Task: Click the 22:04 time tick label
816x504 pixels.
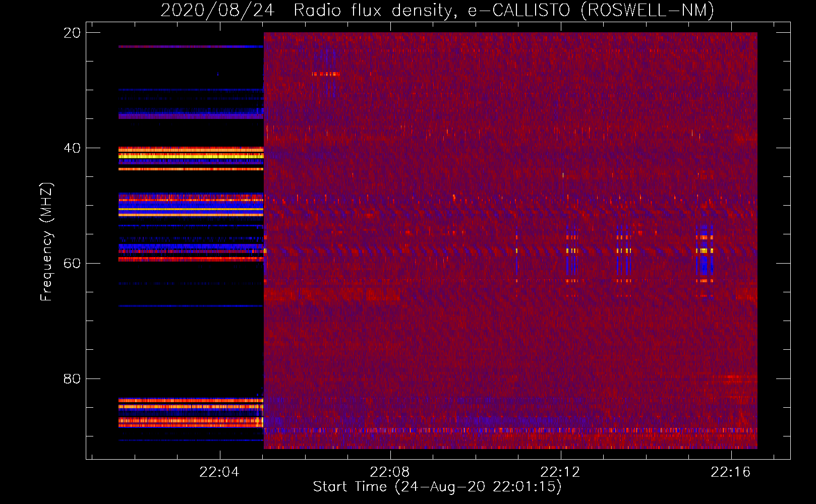Action: click(219, 472)
